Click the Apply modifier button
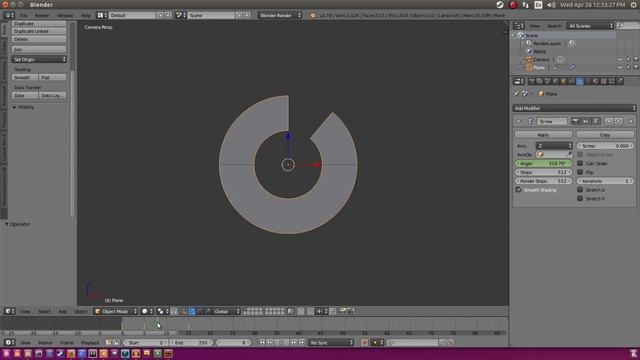 (x=543, y=135)
